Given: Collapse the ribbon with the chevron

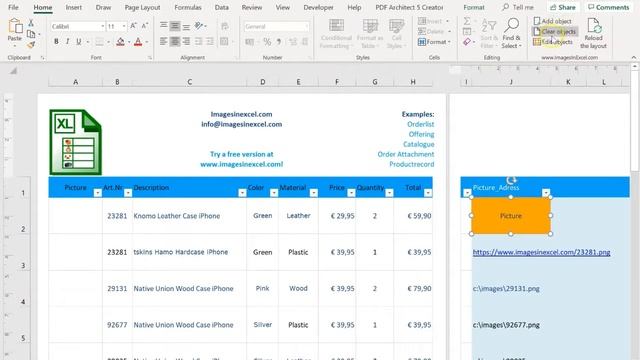Looking at the screenshot, I should [633, 58].
